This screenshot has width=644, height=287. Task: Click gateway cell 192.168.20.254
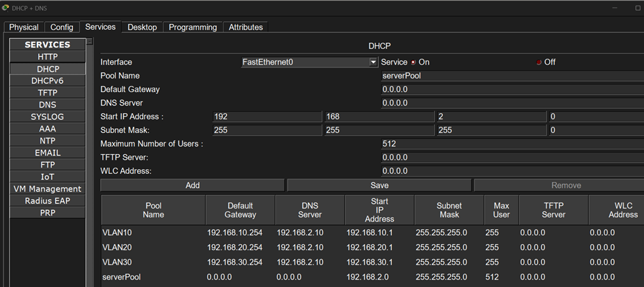pyautogui.click(x=234, y=247)
